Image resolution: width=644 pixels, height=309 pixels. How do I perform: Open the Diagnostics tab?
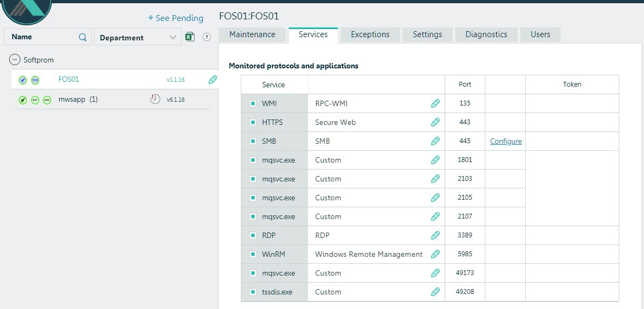pyautogui.click(x=486, y=34)
